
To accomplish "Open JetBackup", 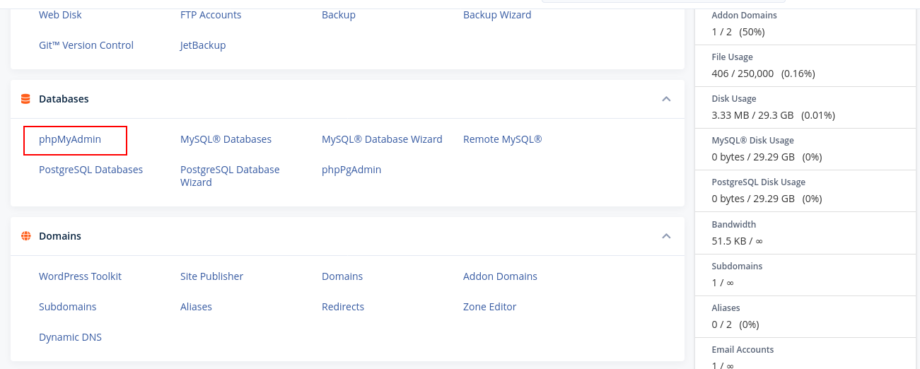I will 203,45.
